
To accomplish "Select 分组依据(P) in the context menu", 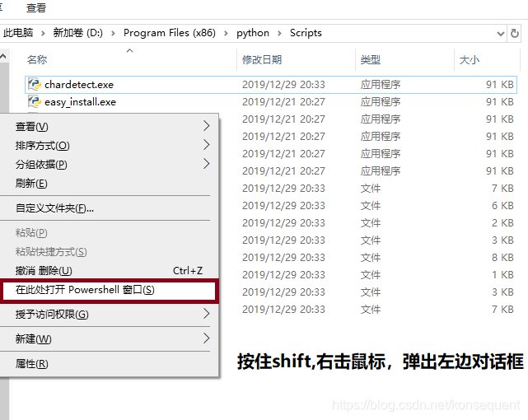I will pyautogui.click(x=109, y=164).
